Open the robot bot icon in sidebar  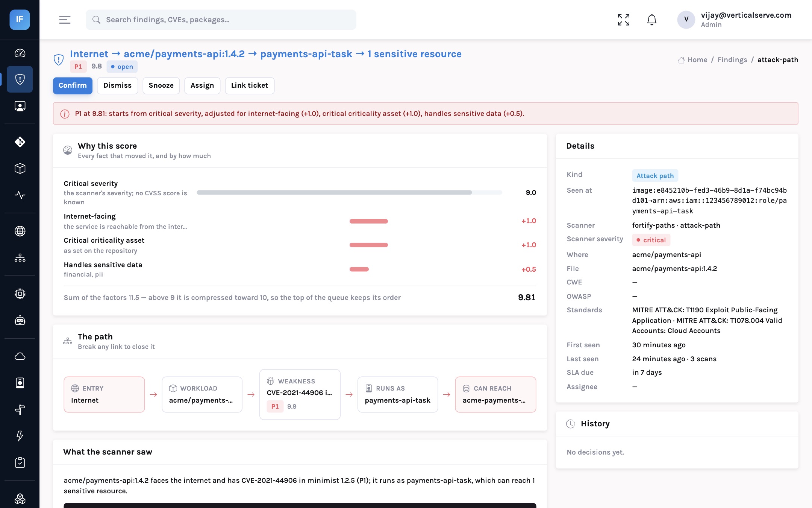(20, 321)
